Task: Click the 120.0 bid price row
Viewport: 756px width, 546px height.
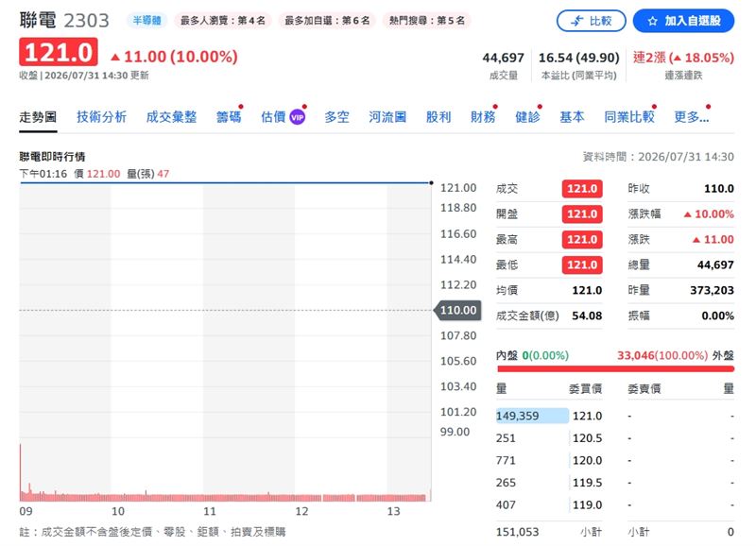Action: tap(549, 460)
